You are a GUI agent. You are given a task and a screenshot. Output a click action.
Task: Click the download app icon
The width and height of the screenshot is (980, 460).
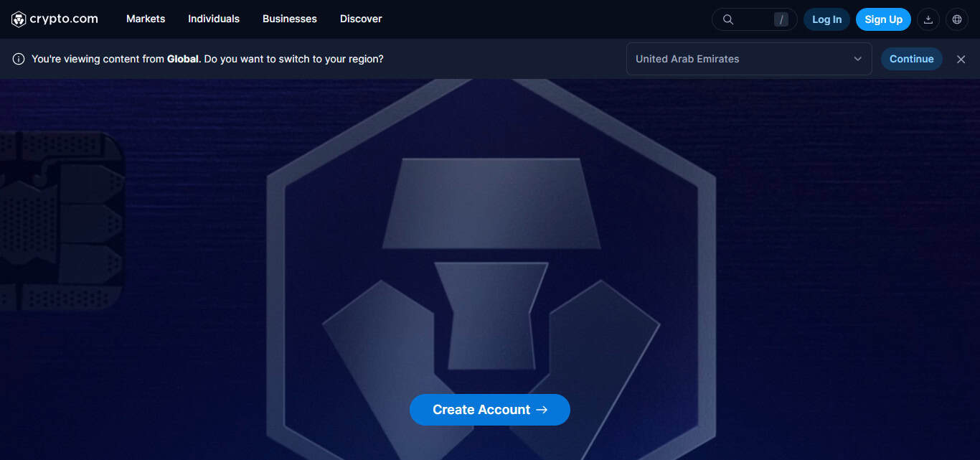click(928, 19)
